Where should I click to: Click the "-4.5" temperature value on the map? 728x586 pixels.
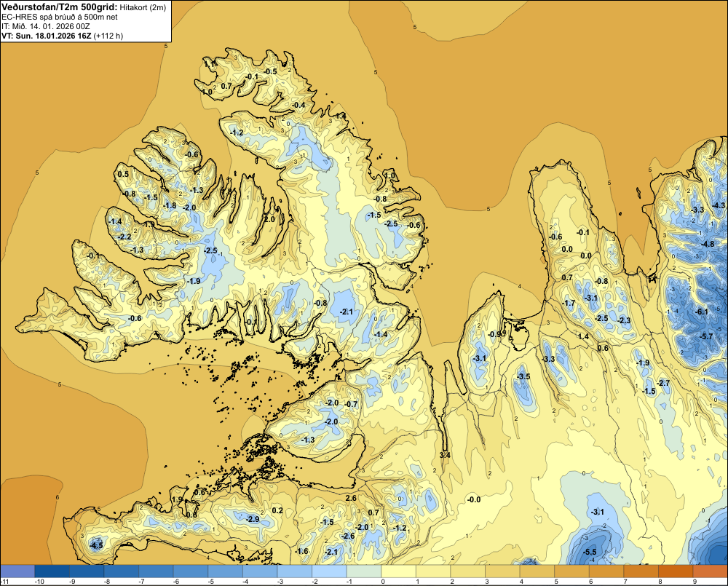(96, 545)
